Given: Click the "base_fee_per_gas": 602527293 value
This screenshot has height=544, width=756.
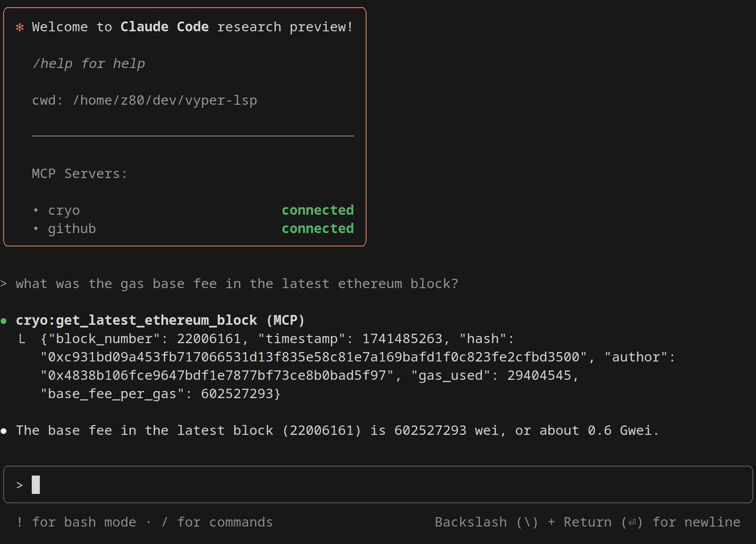Looking at the screenshot, I should [x=157, y=394].
